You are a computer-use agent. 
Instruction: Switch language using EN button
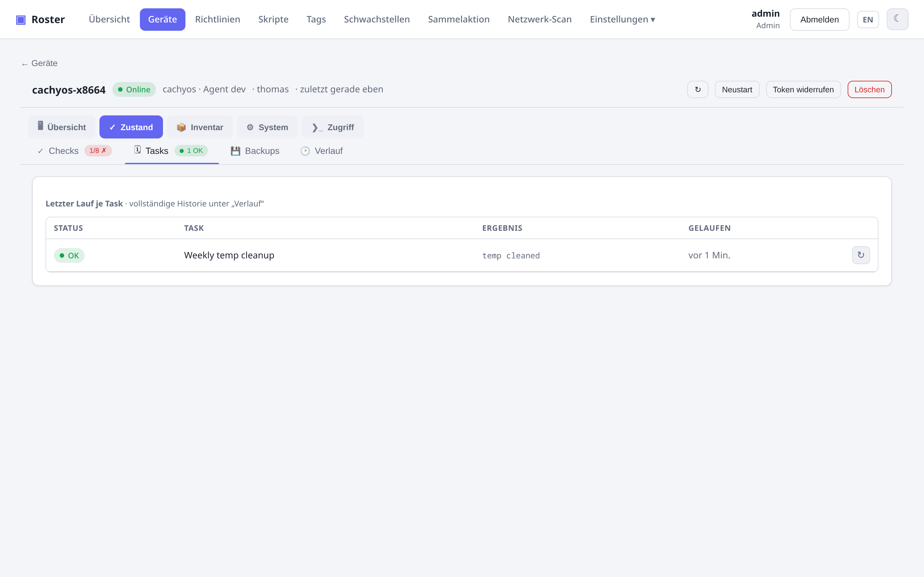point(868,20)
